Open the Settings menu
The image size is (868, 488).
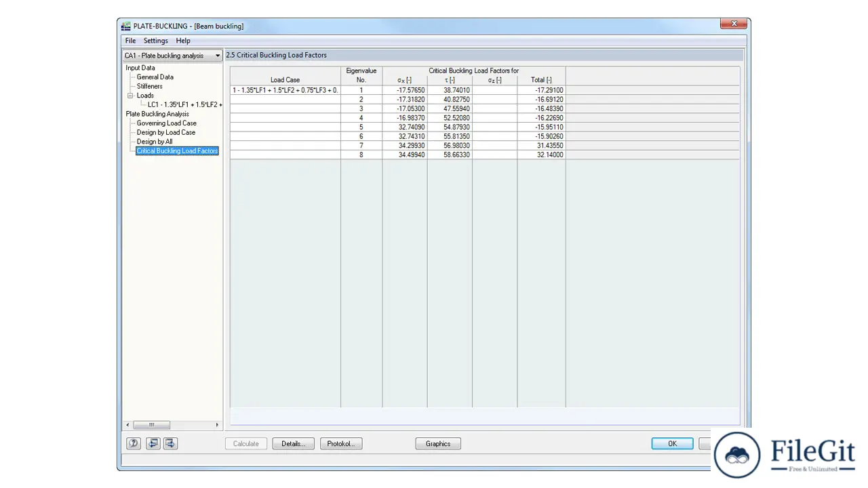pyautogui.click(x=155, y=41)
